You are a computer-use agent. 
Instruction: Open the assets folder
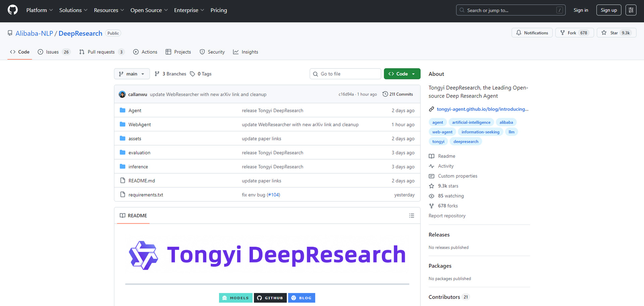click(x=135, y=139)
